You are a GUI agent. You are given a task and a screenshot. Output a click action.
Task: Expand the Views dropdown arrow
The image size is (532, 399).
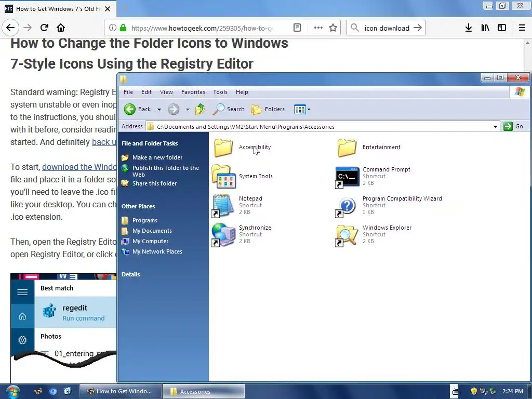coord(309,110)
